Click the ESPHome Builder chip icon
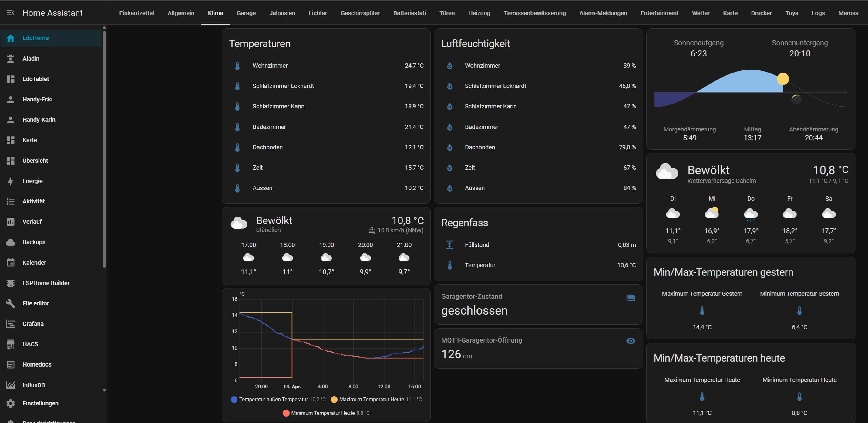The height and width of the screenshot is (423, 868). (x=10, y=283)
